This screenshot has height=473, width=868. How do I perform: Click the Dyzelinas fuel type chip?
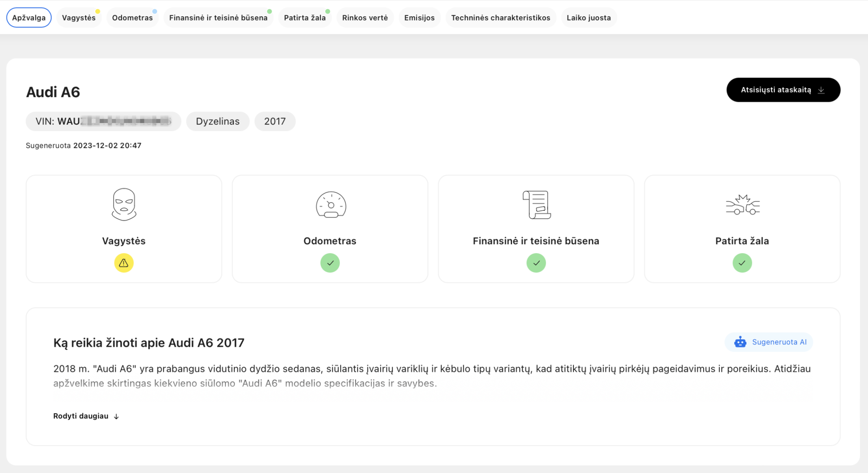(218, 121)
